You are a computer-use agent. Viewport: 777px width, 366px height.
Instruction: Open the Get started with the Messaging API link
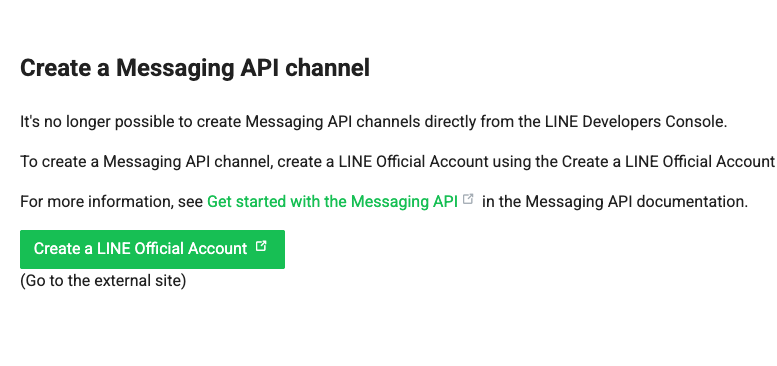click(332, 202)
